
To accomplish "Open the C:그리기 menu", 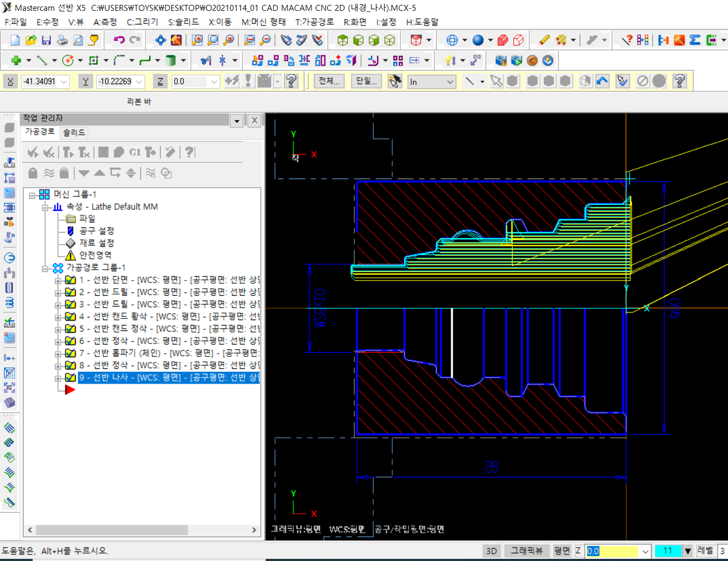I will (143, 22).
